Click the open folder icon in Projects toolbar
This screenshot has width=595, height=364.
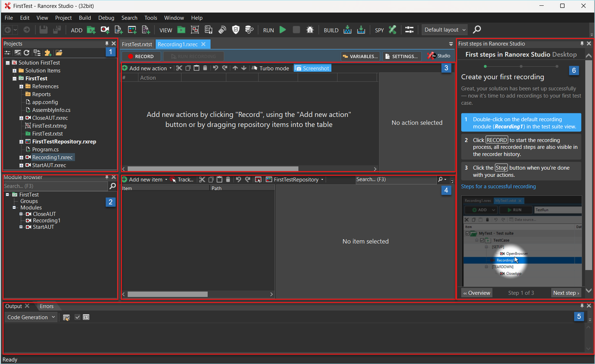coord(59,53)
